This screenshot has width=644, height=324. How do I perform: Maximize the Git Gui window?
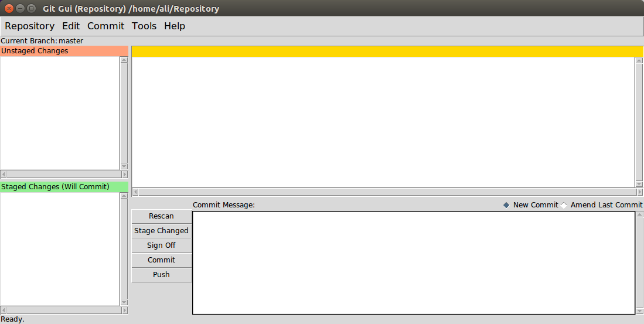coord(31,8)
